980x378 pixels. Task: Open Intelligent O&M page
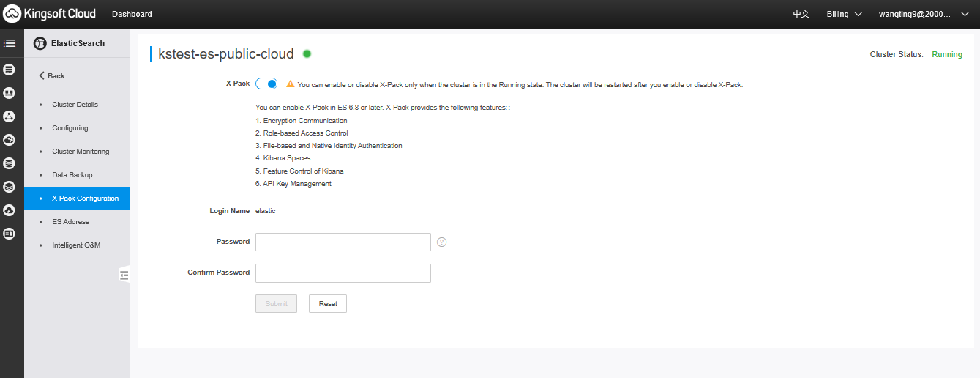click(77, 245)
